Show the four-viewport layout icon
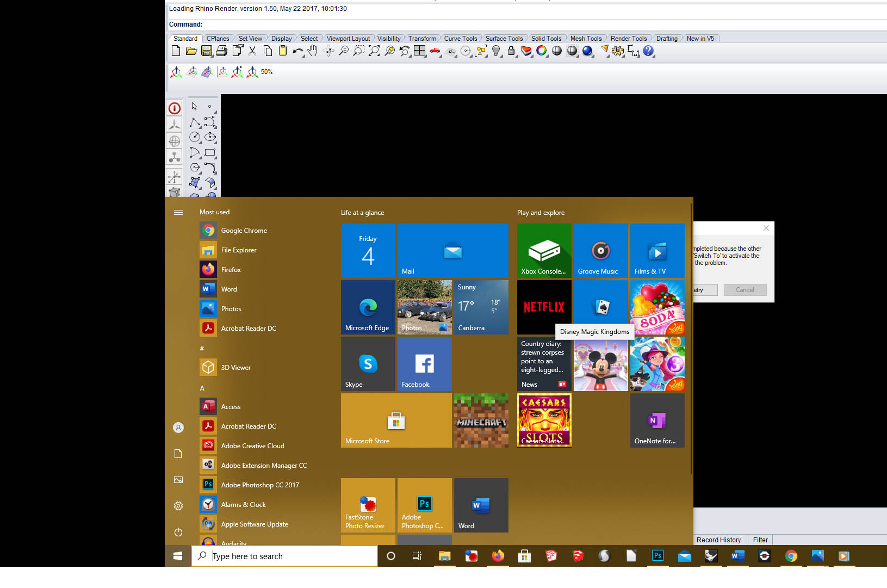This screenshot has width=887, height=588. [x=420, y=51]
